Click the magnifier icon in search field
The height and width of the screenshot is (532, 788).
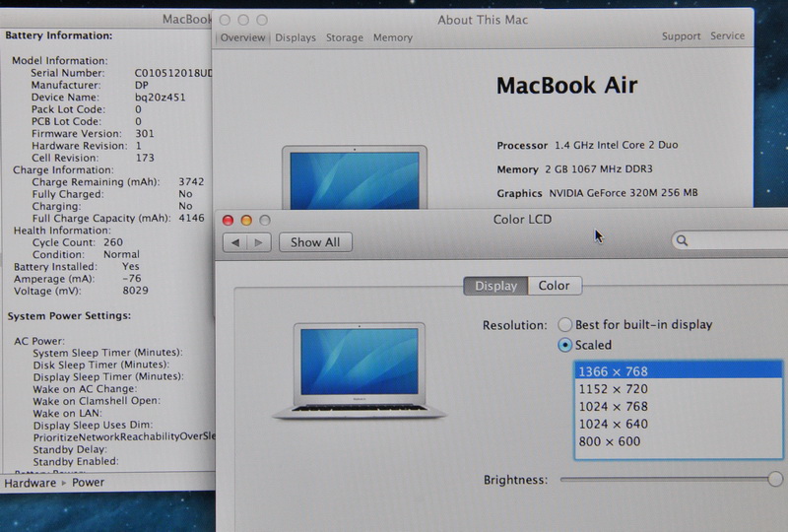(682, 240)
